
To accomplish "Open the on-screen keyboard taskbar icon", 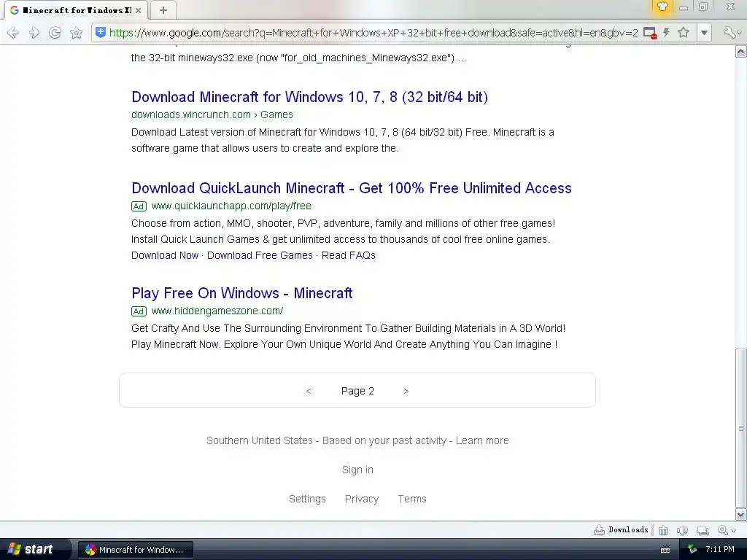I will click(x=665, y=550).
